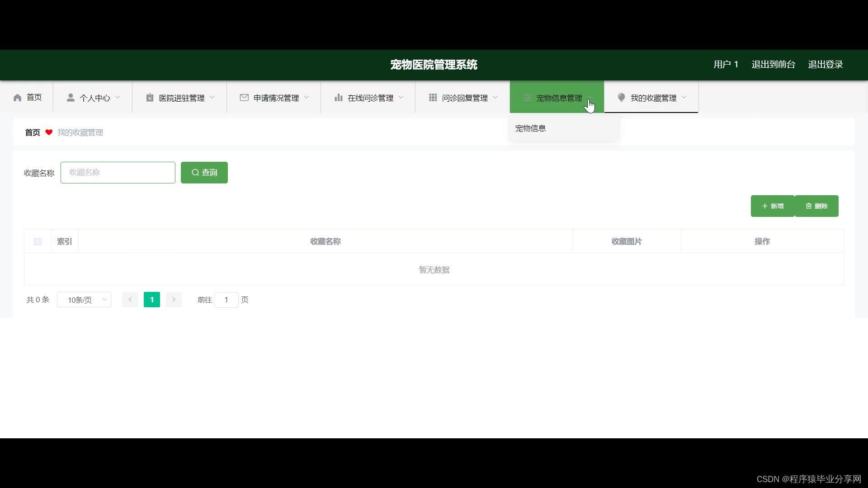The width and height of the screenshot is (868, 488).
Task: Click the home icon in the navigation bar
Action: [x=18, y=98]
